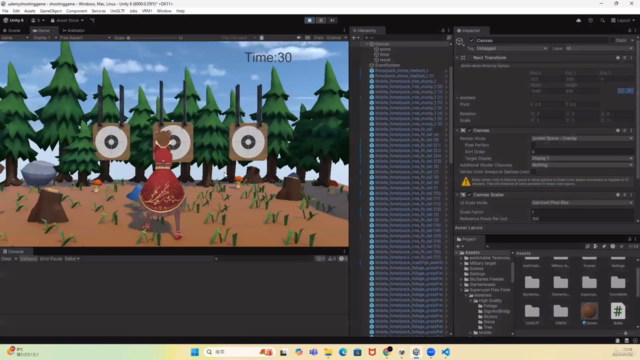Toggle Vertex Color Always In Gamma checkbox
Image resolution: width=640 pixels, height=360 pixels.
pyautogui.click(x=533, y=172)
